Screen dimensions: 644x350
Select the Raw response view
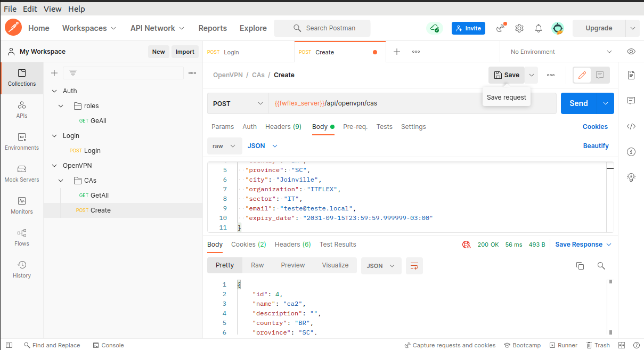257,265
